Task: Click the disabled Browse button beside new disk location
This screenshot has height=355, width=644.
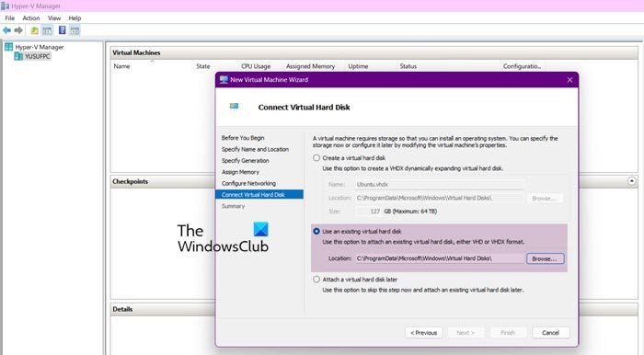Action: (545, 199)
